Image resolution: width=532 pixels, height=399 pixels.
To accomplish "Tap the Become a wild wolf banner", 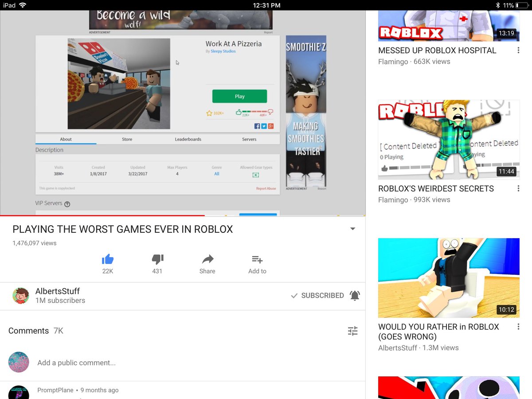I will pos(181,20).
